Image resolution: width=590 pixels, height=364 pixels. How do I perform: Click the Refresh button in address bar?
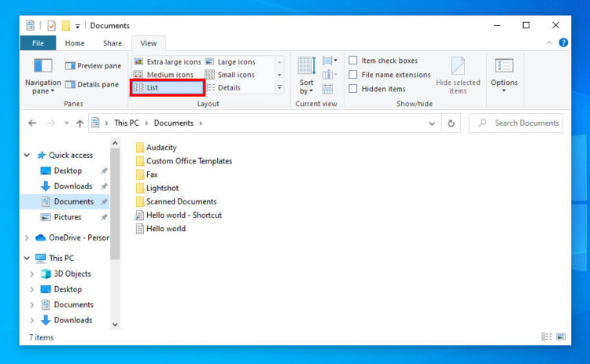451,123
